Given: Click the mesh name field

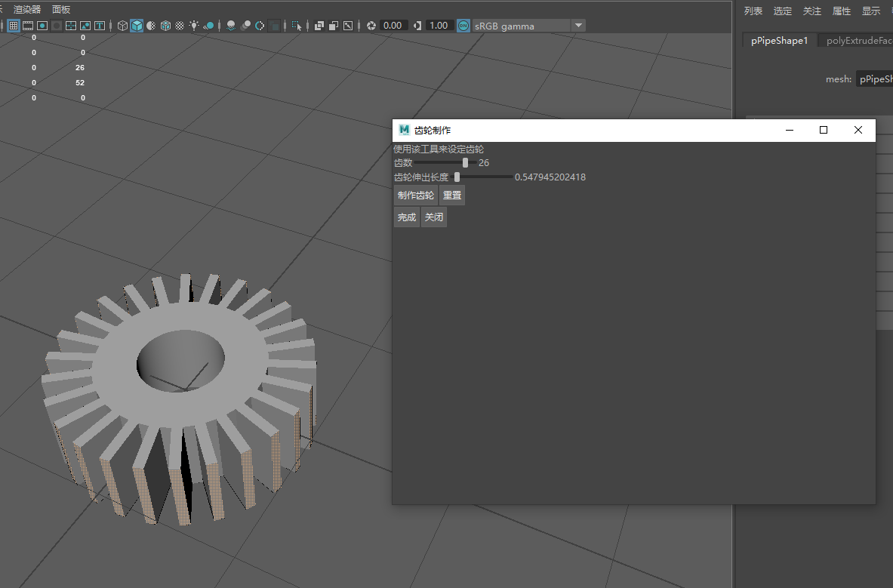Looking at the screenshot, I should [x=875, y=79].
